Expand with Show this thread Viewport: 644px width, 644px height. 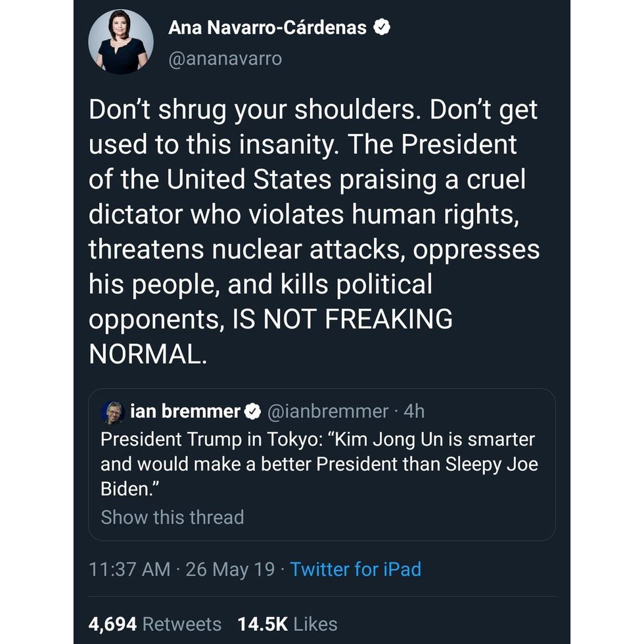[x=172, y=517]
